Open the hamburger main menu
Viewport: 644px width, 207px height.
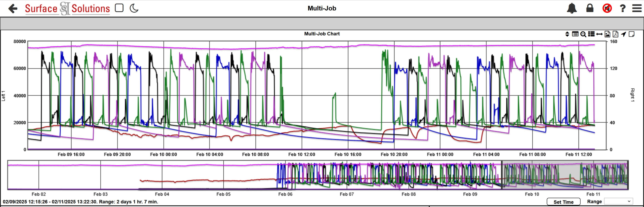pos(637,8)
